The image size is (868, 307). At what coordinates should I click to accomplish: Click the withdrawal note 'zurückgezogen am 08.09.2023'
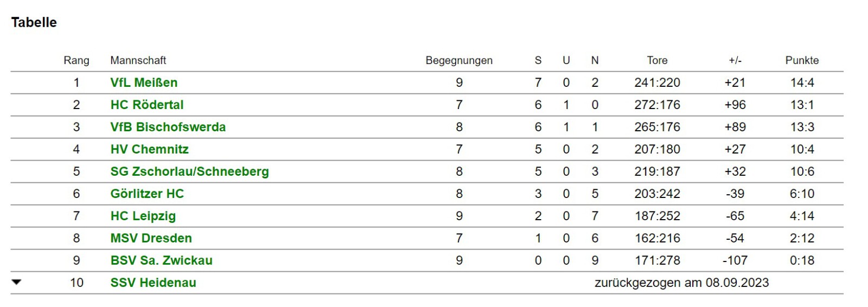point(682,283)
